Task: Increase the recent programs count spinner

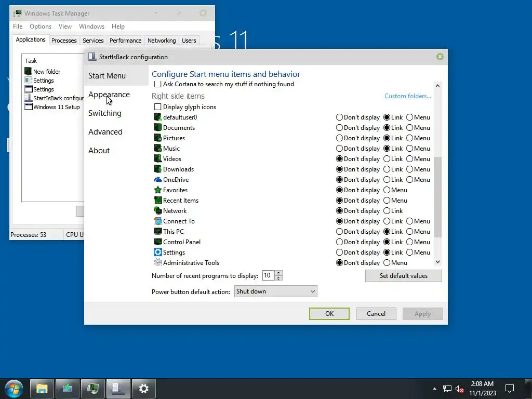Action: 278,273
